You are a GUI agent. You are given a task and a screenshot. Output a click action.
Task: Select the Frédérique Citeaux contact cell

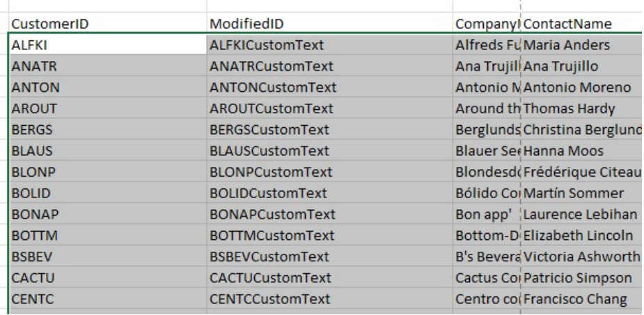click(x=582, y=172)
